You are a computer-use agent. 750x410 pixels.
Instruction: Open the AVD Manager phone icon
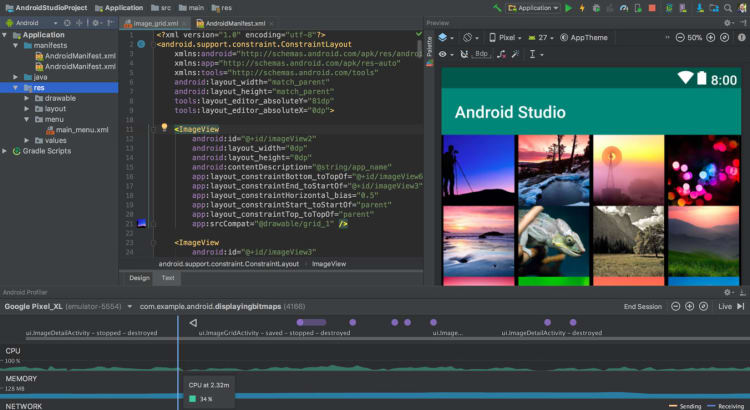tap(683, 8)
